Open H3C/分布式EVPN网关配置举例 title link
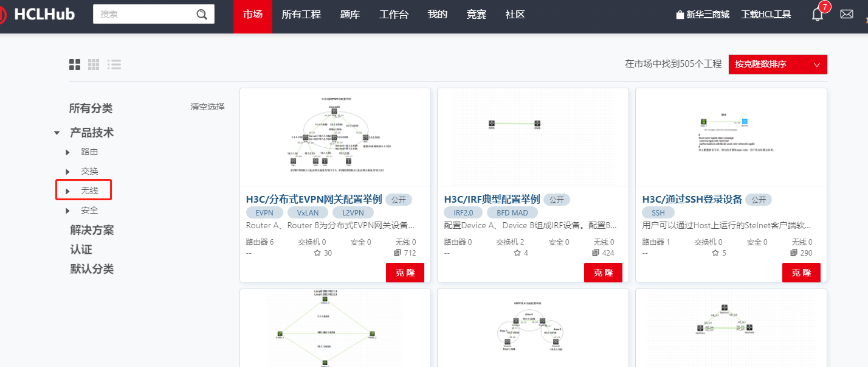The image size is (868, 367). (314, 199)
